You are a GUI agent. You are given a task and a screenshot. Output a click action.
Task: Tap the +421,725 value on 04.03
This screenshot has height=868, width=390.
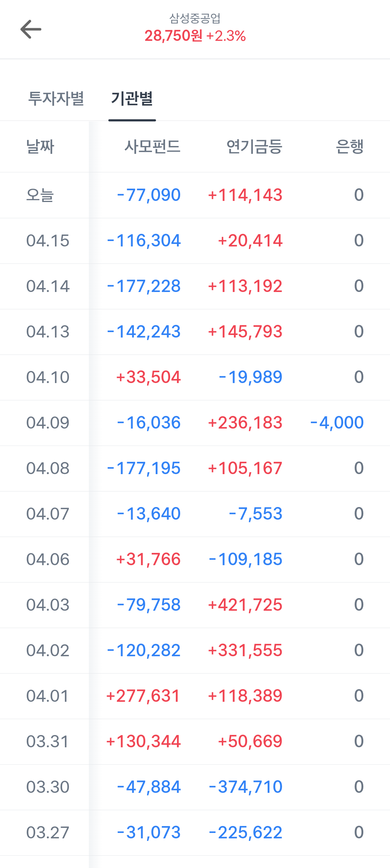click(245, 605)
